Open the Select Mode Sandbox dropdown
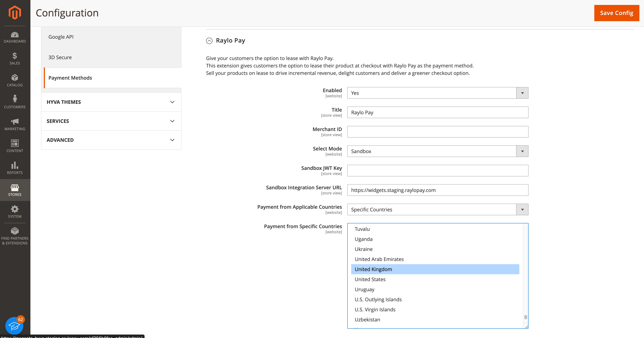Viewport: 644px width, 338px height. (x=437, y=151)
